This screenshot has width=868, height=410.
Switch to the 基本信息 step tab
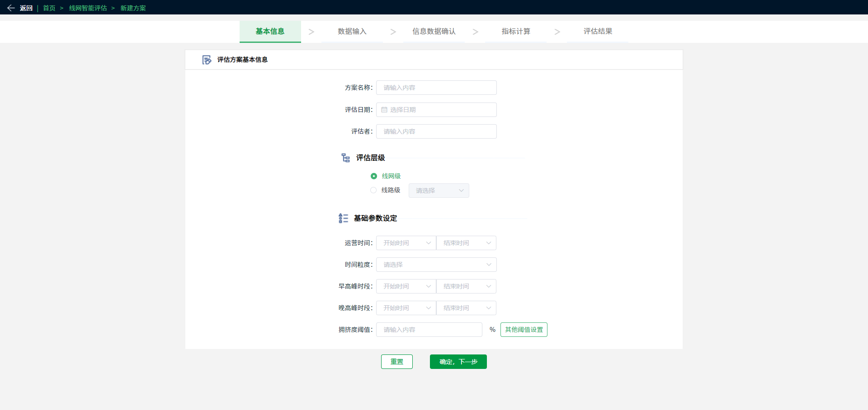(x=270, y=32)
